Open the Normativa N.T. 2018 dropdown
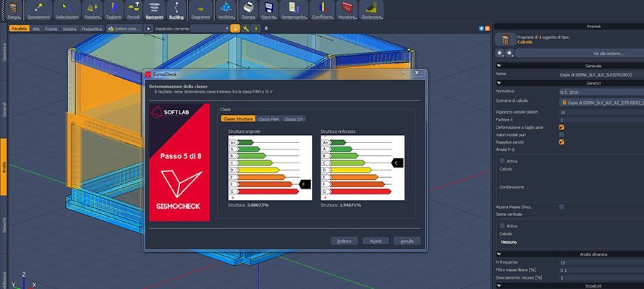Viewport: 644px width, 289px height. pos(601,92)
